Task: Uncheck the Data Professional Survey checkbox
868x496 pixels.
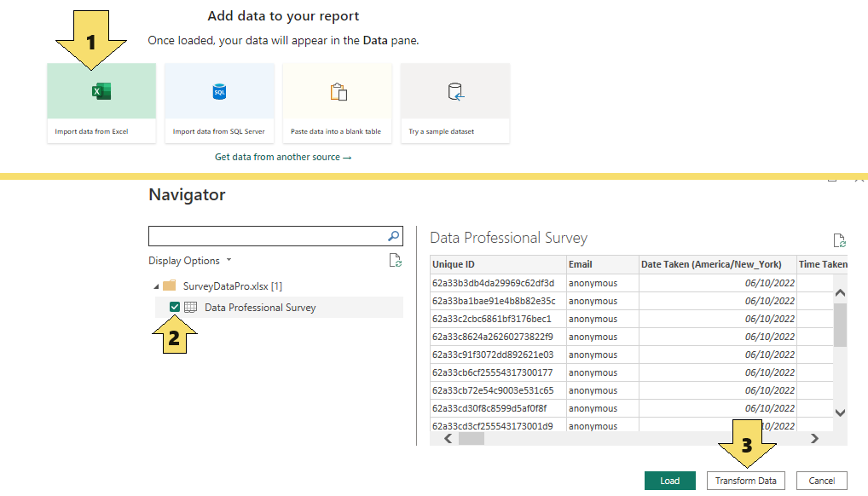Action: (175, 307)
